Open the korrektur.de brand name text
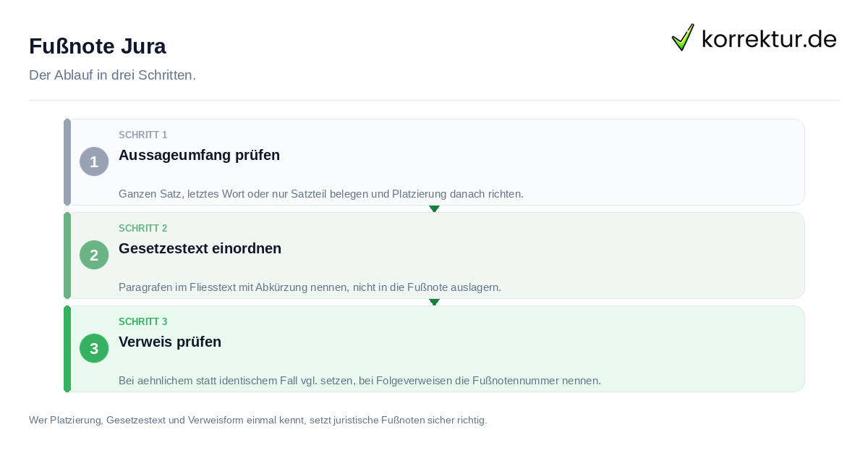868x456 pixels. 769,38
